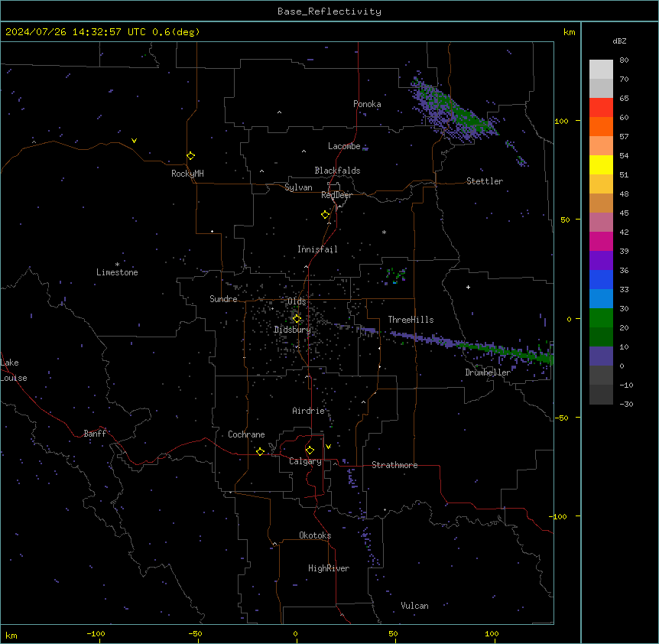Click the Banff label
This screenshot has height=644, width=659.
[95, 434]
